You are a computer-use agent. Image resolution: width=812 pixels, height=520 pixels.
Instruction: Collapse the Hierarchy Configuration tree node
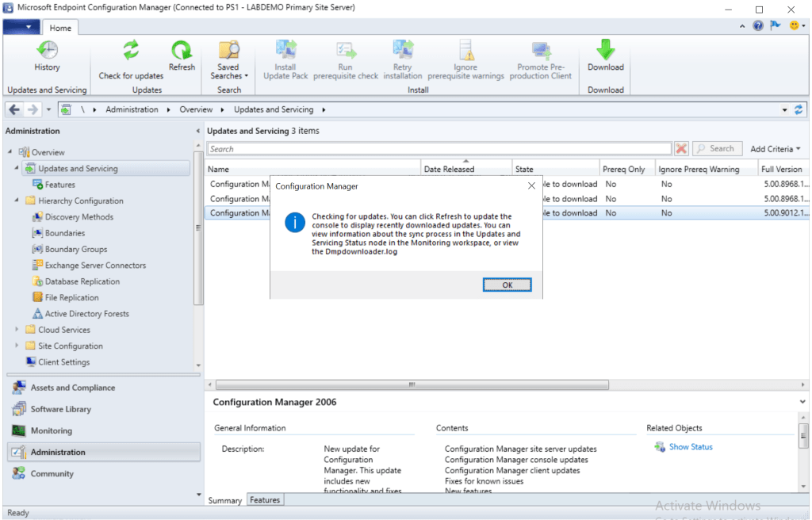17,201
